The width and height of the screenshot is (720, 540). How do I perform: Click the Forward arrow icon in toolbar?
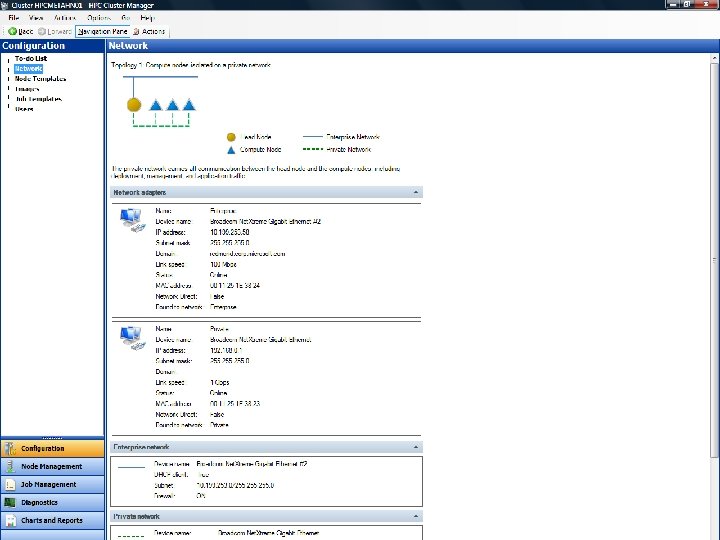coord(42,31)
